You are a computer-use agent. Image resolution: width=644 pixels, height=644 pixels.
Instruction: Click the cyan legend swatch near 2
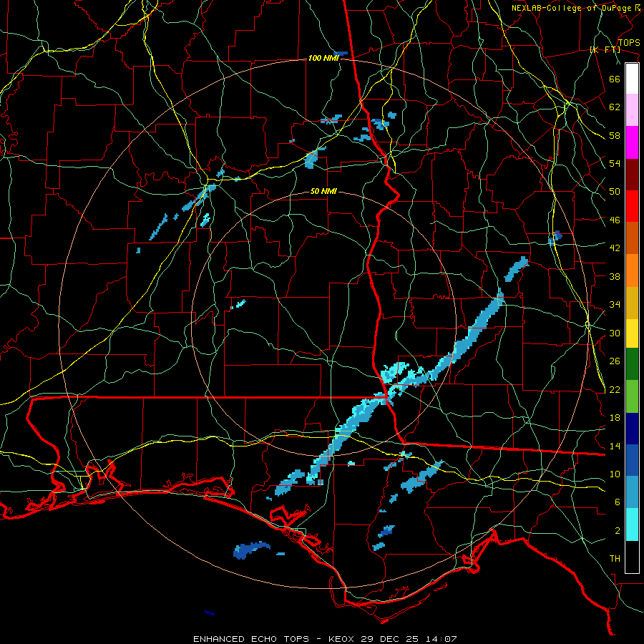click(x=632, y=525)
